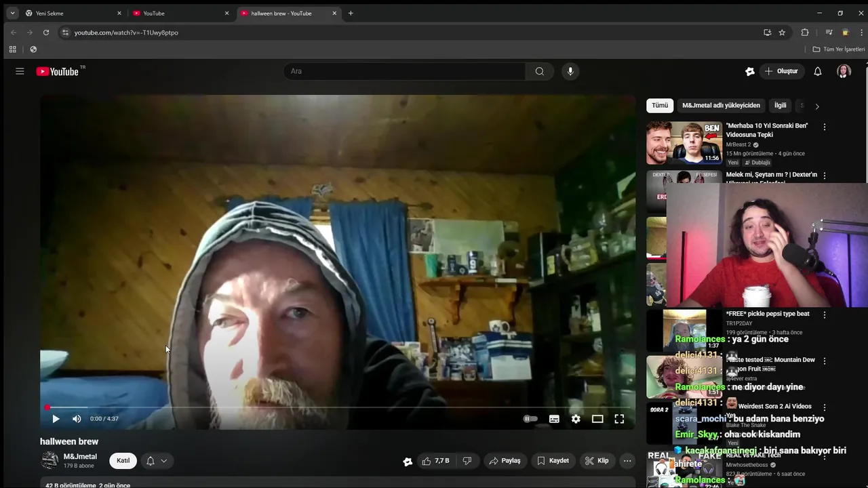The image size is (868, 488).
Task: Go to the YouTube home logo
Action: click(58, 71)
